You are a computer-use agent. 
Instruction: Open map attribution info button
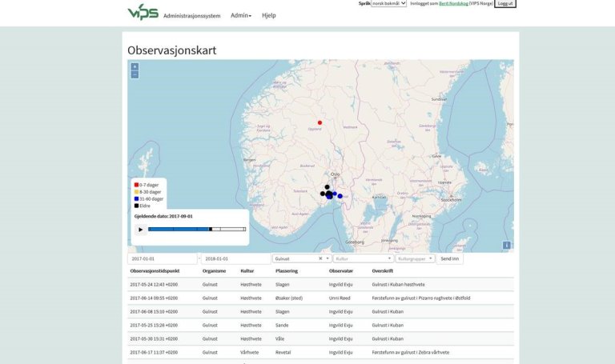click(506, 245)
